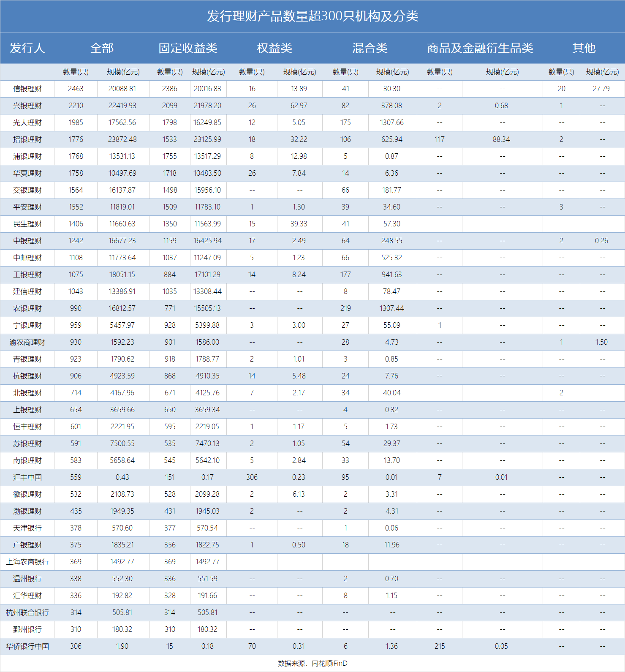
Task: Select the 固定收益类 column group header
Action: pyautogui.click(x=188, y=48)
